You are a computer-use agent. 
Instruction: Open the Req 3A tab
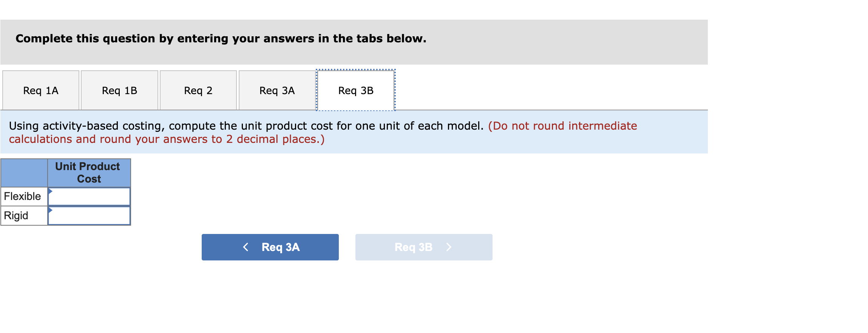[276, 90]
